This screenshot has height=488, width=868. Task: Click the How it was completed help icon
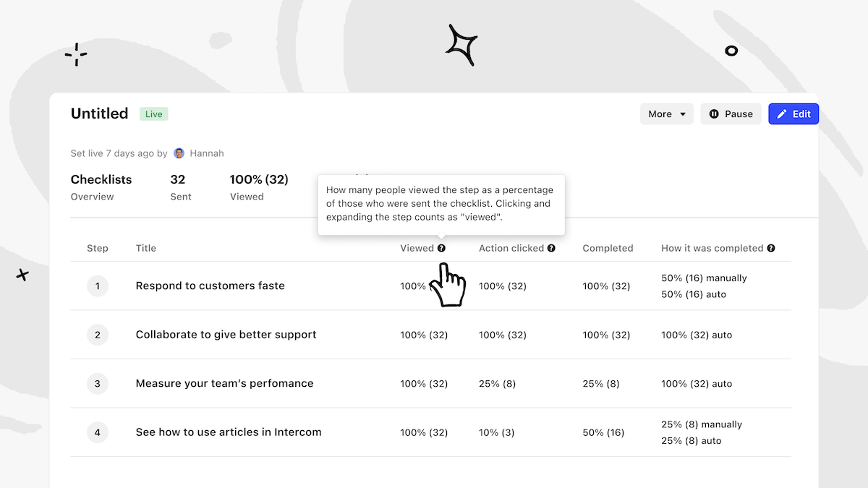[771, 248]
